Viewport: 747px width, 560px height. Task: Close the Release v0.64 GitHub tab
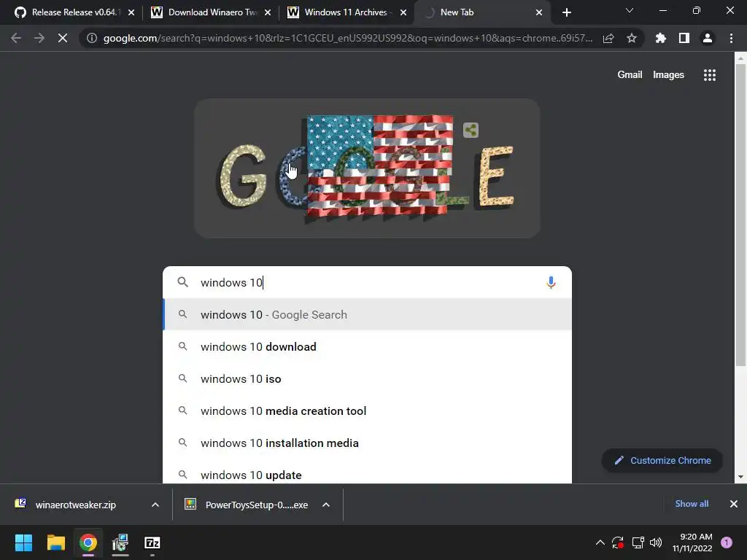pyautogui.click(x=131, y=12)
